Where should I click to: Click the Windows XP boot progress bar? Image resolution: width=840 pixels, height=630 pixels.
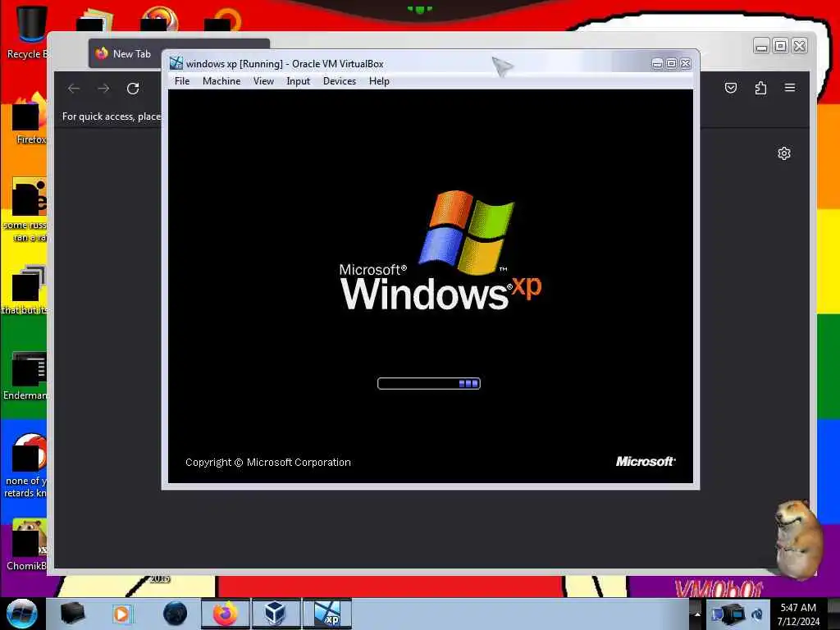point(428,384)
